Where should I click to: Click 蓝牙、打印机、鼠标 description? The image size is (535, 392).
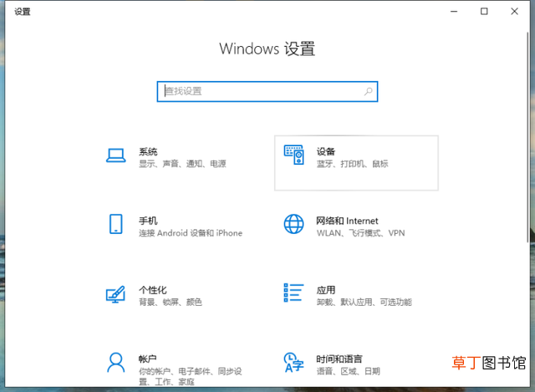tap(353, 164)
